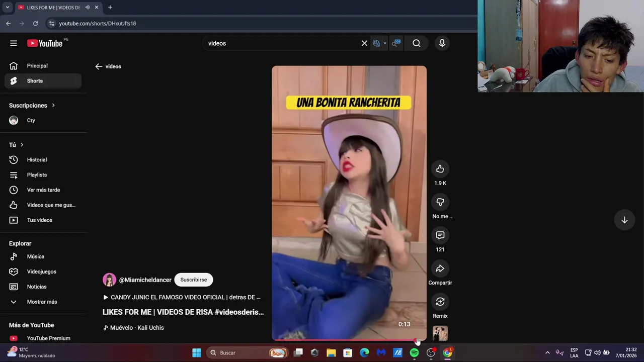Click the YouTube logo
The image size is (644, 362).
[x=45, y=43]
